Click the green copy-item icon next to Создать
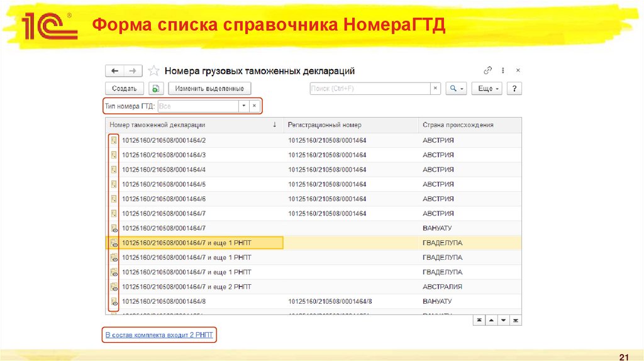644x361 pixels. 156,89
